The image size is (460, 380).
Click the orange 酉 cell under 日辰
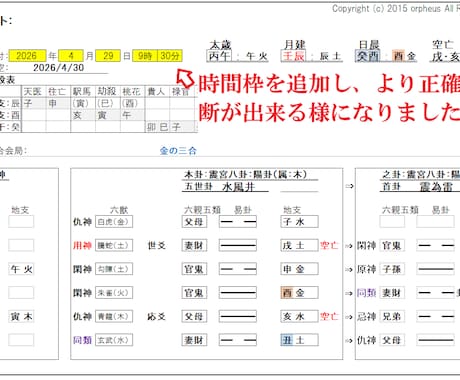pos(398,56)
